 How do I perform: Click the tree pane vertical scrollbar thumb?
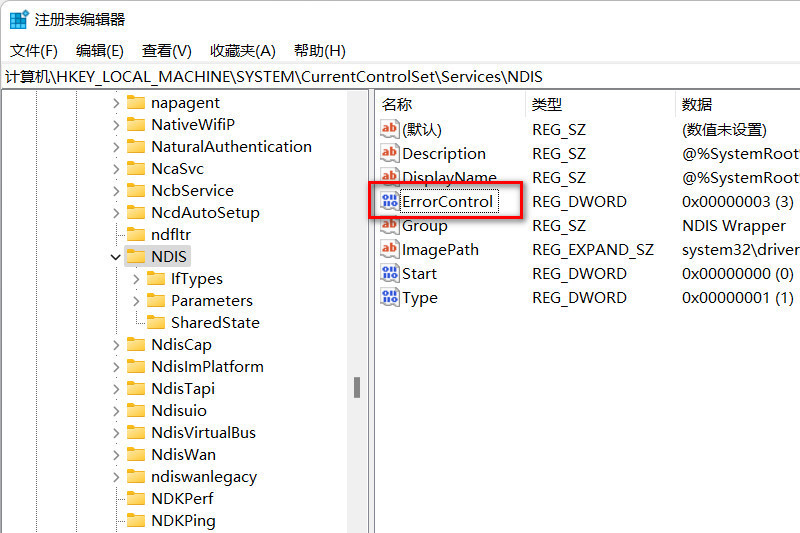pyautogui.click(x=357, y=387)
